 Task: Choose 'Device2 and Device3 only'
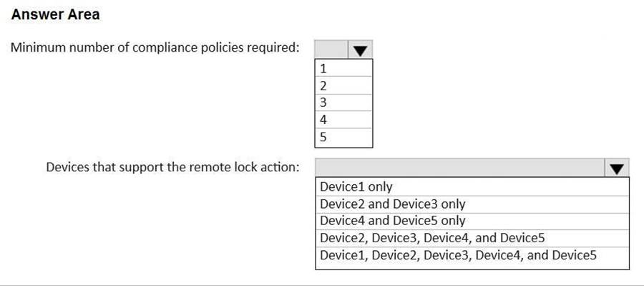point(472,204)
